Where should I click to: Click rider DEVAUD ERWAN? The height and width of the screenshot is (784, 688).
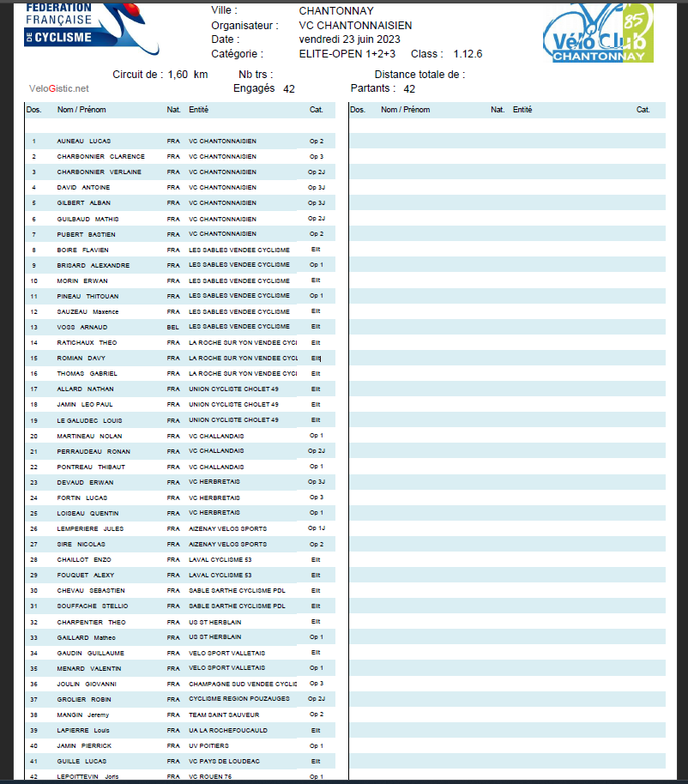(85, 483)
